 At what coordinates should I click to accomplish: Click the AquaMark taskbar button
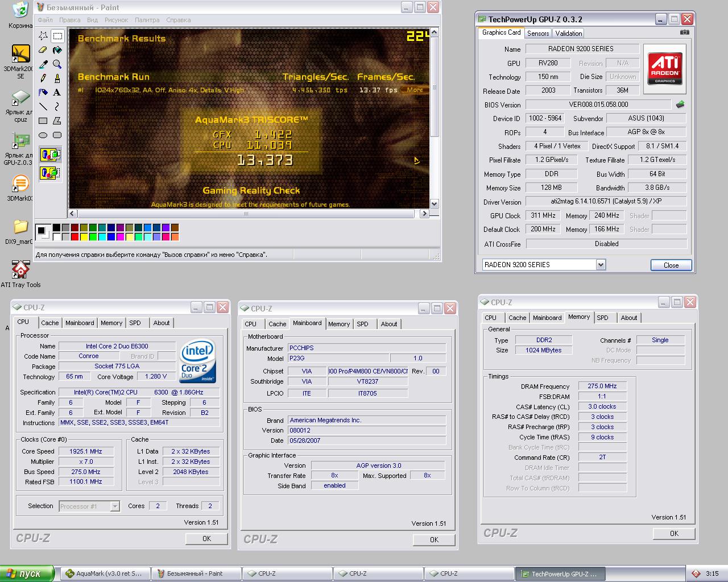click(x=105, y=573)
